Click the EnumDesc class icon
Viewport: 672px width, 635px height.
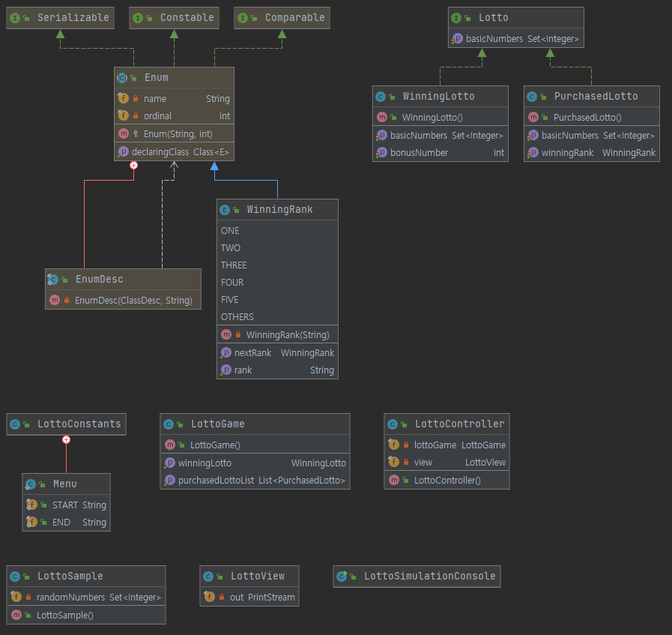click(x=52, y=280)
